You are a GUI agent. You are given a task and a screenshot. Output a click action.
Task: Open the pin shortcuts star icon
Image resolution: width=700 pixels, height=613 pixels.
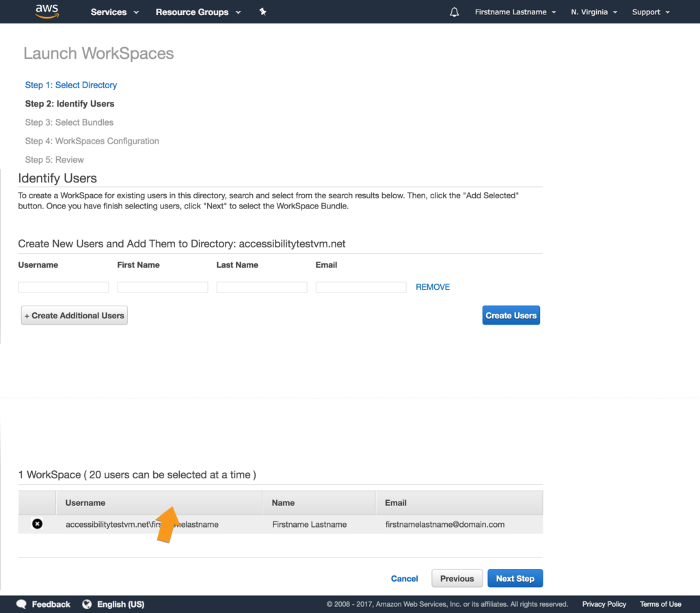click(x=262, y=12)
